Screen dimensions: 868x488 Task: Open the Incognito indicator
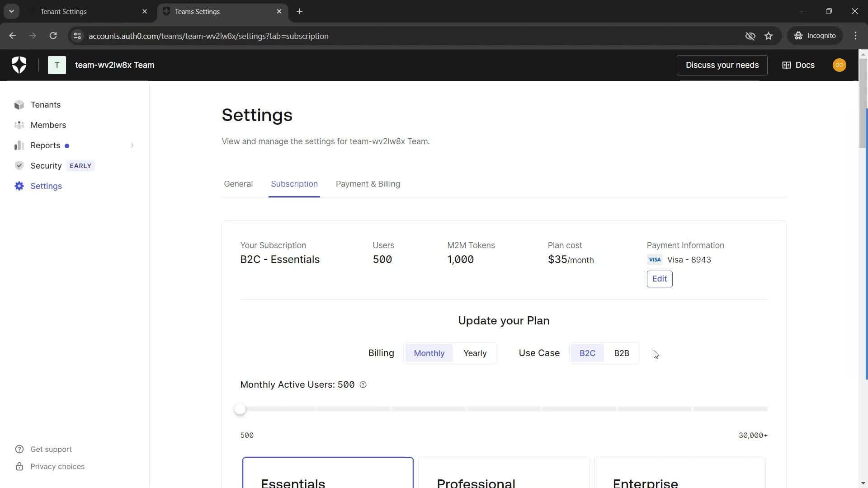[x=816, y=36]
